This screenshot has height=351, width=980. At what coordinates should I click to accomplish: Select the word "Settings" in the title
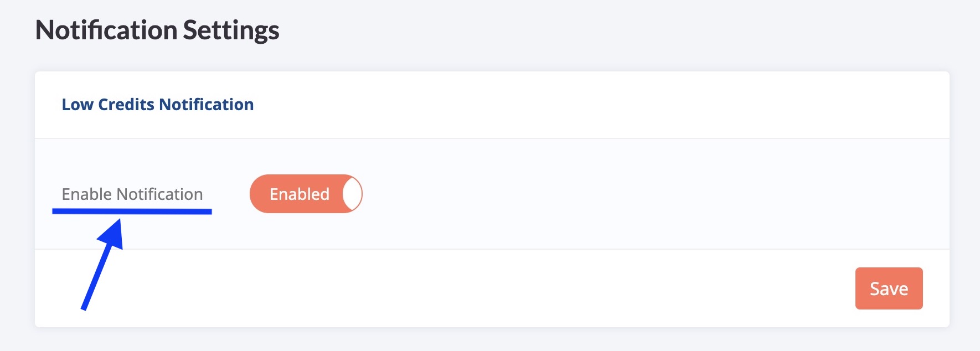pos(231,30)
